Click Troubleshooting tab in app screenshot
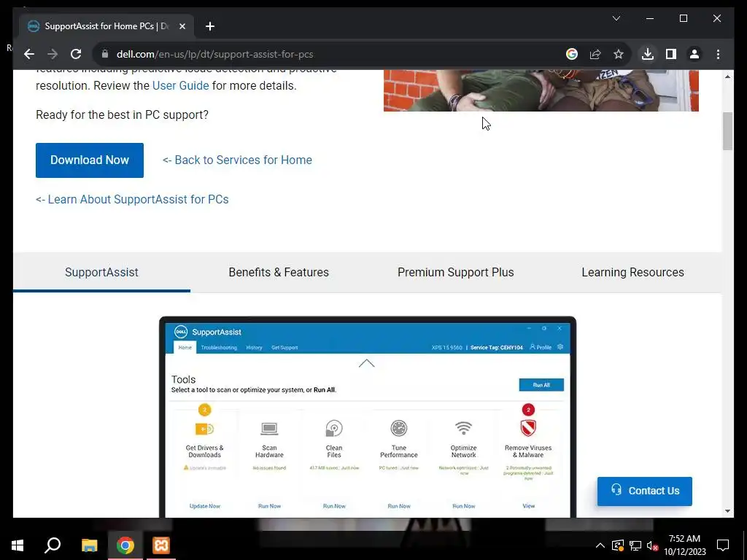This screenshot has width=747, height=560. point(219,347)
